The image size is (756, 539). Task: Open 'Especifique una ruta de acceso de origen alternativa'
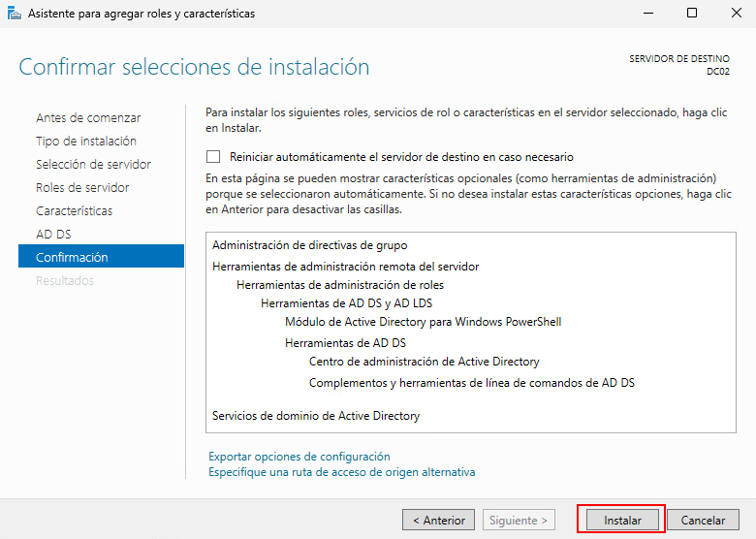point(341,472)
